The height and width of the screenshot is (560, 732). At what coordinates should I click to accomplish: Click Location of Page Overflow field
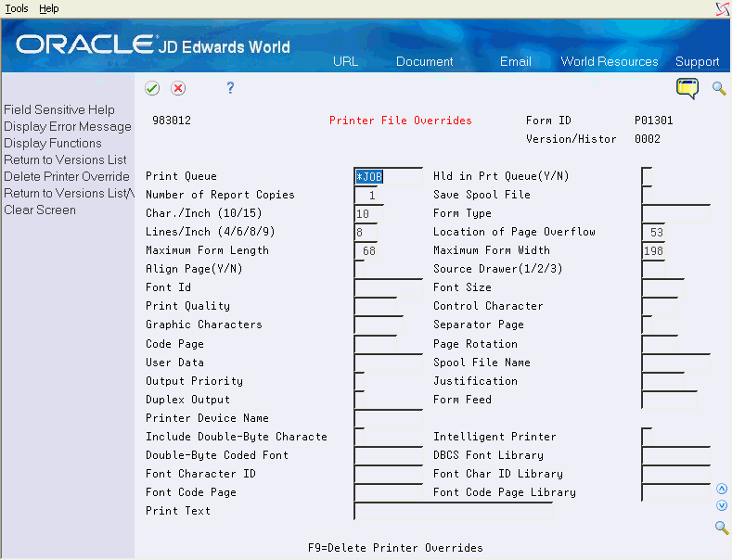click(653, 232)
